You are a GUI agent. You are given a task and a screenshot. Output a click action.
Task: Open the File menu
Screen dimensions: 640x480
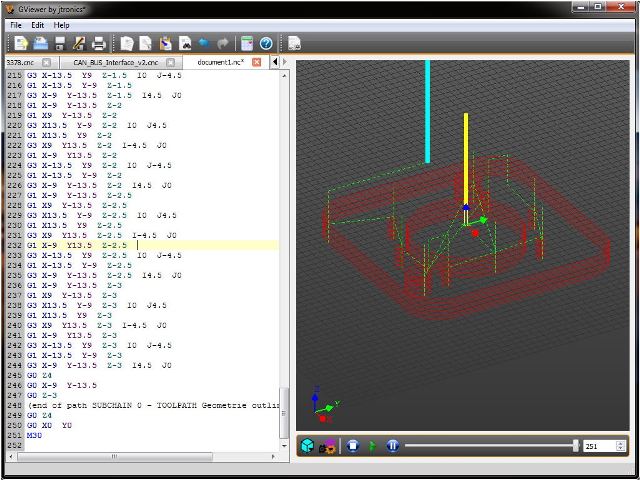(16, 25)
